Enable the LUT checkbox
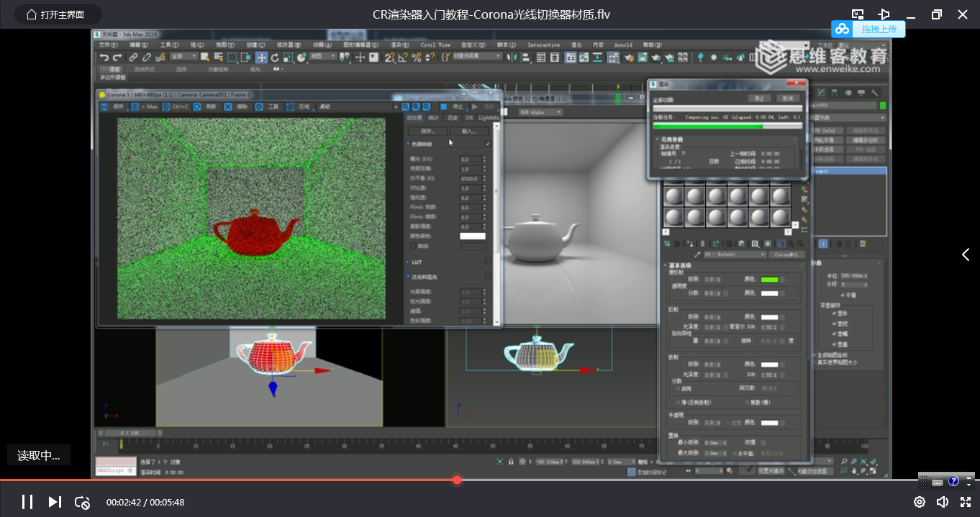The width and height of the screenshot is (980, 517). click(488, 262)
